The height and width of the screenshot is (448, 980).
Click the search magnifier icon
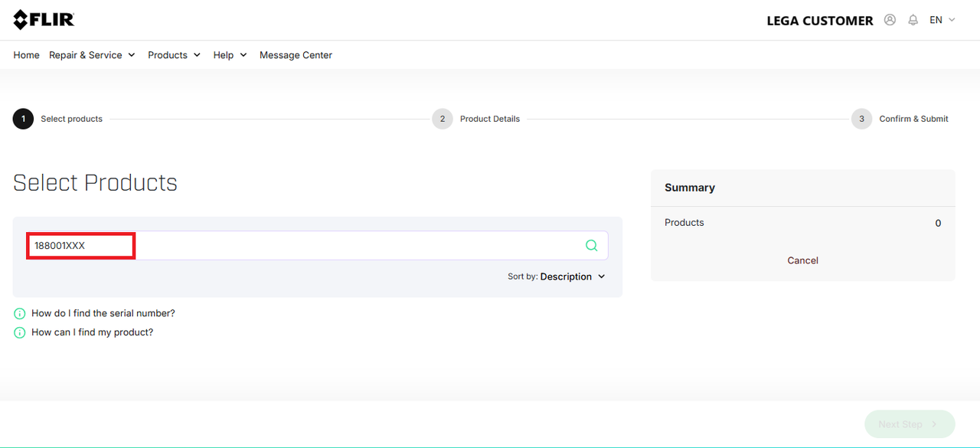[591, 246]
